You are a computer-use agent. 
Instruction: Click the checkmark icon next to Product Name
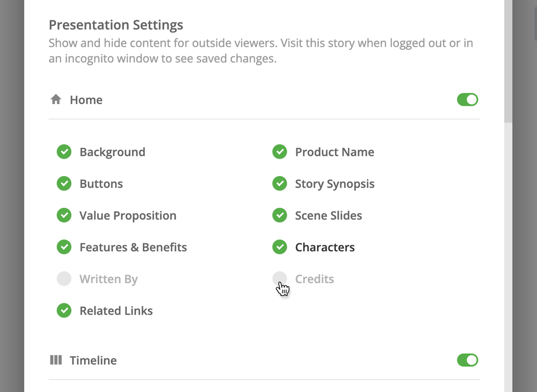(x=280, y=152)
